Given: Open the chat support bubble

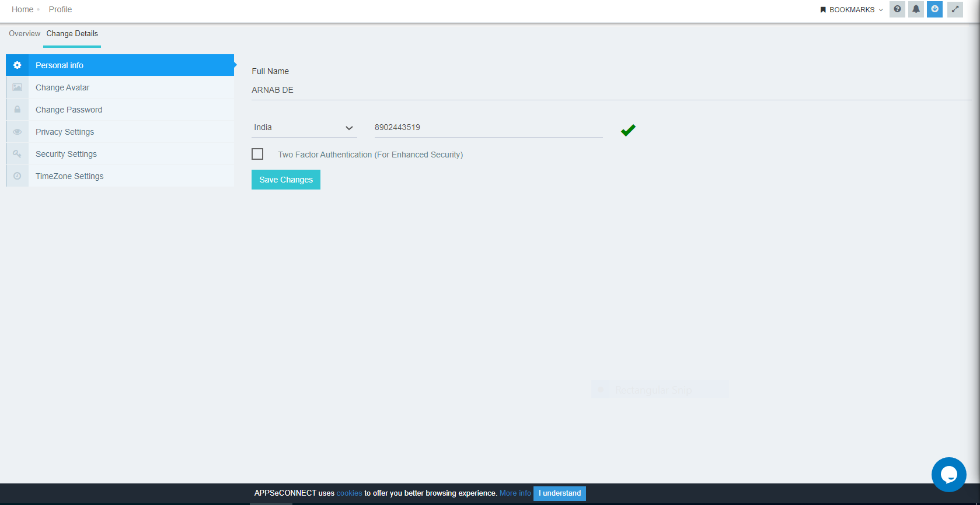Looking at the screenshot, I should 948,475.
